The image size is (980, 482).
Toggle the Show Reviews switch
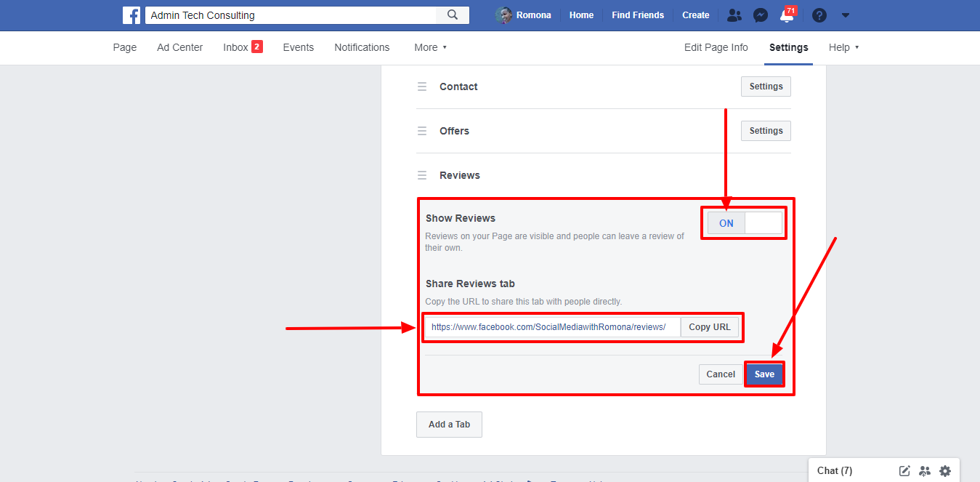[745, 223]
